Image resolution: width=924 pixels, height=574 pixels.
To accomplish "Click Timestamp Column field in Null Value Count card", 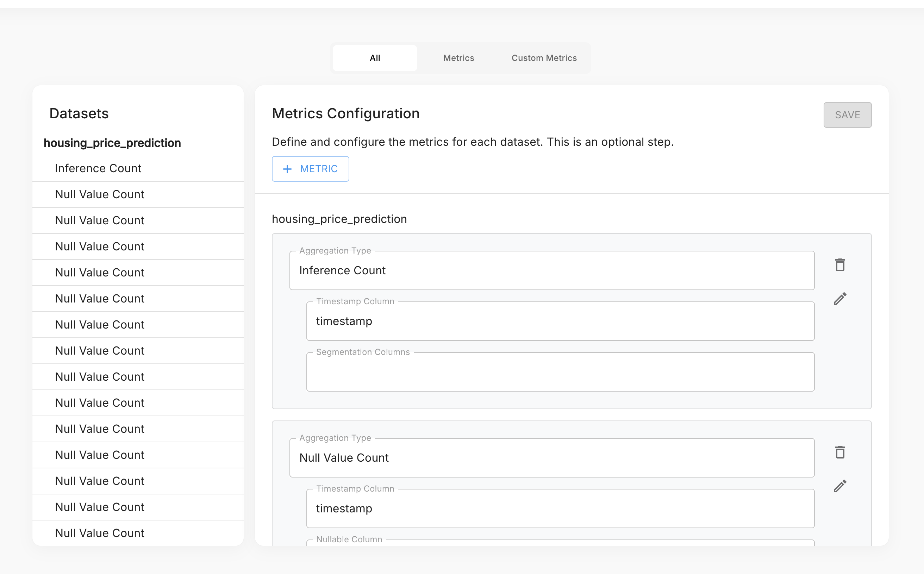I will tap(560, 508).
